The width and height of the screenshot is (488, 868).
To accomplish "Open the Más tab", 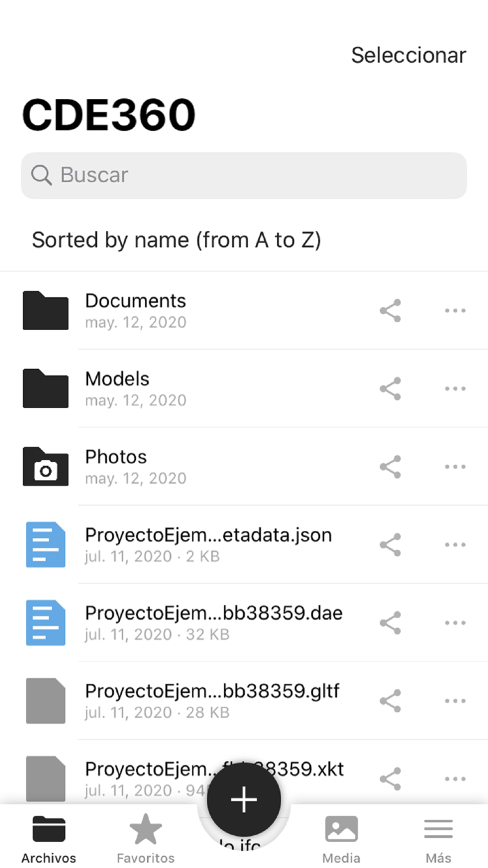I will tap(439, 839).
